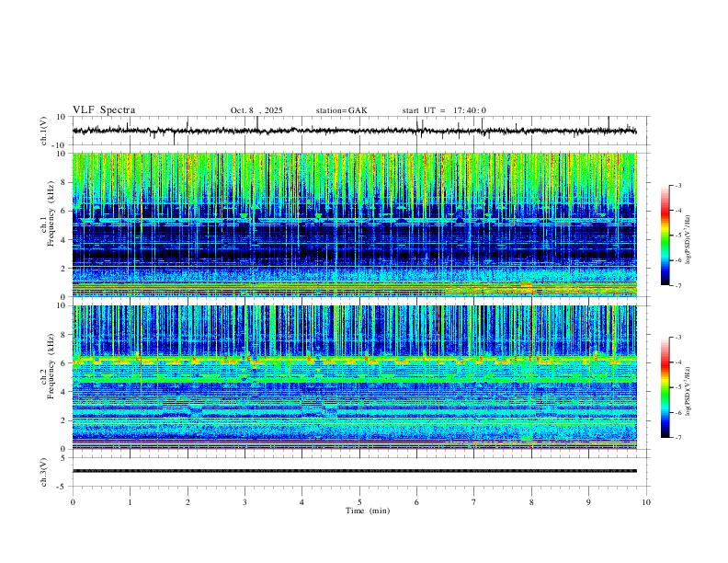Viewport: 728px width, 563px height.
Task: Click the "-7" tick on the ch.2 colorbar
Action: tap(678, 437)
